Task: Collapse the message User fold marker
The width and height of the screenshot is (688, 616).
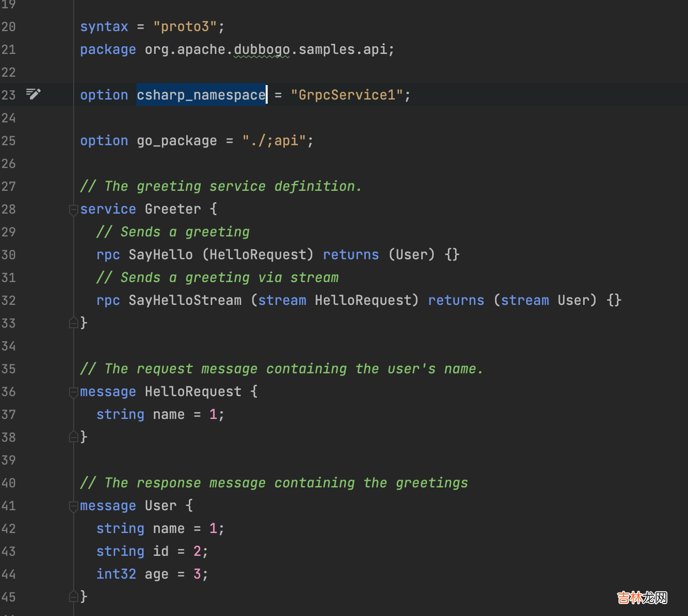Action: tap(73, 506)
